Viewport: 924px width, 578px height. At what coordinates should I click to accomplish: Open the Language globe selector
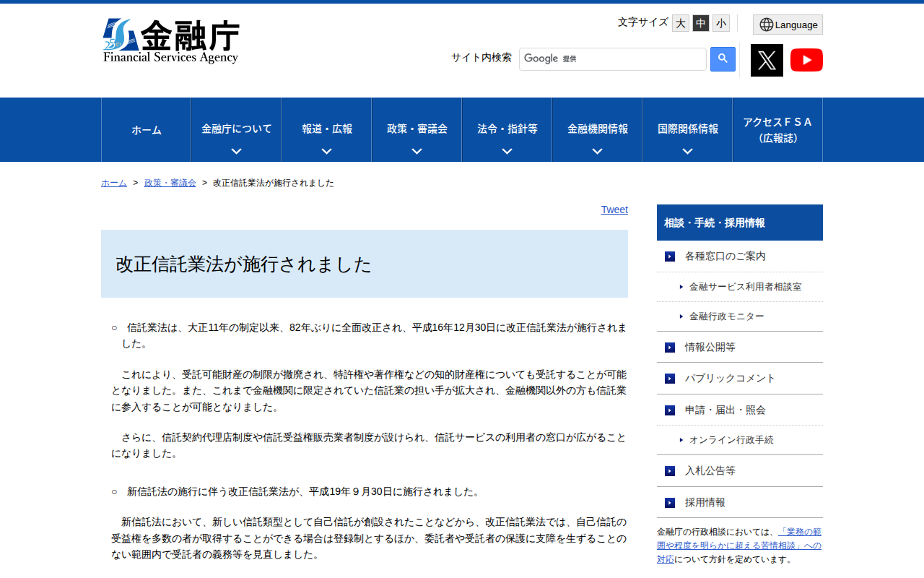[787, 24]
